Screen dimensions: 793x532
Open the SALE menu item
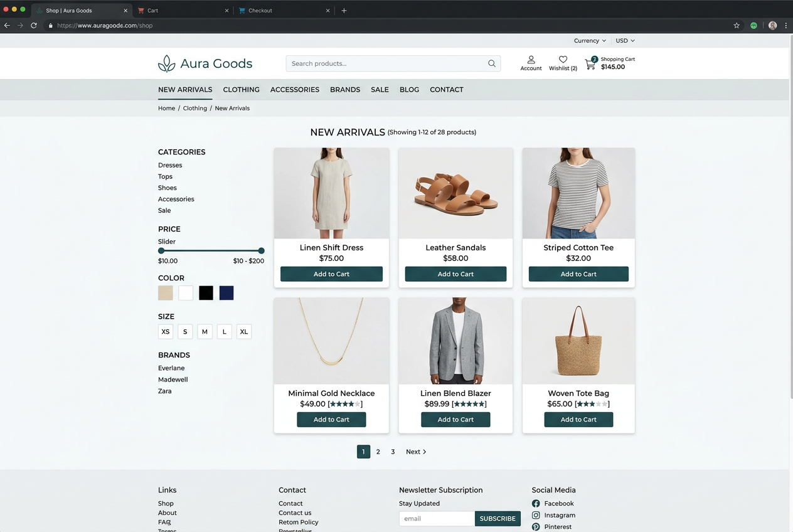[380, 90]
